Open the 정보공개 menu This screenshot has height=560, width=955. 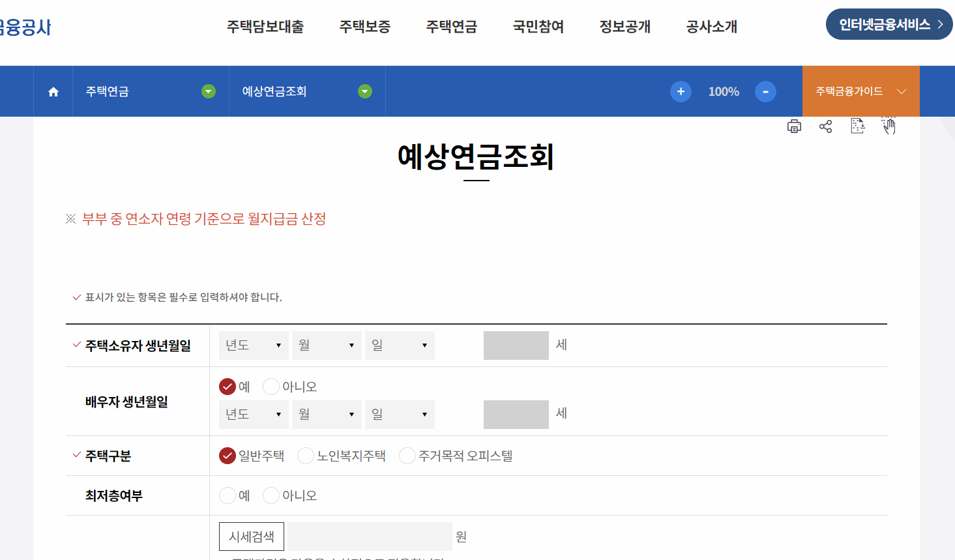coord(624,27)
